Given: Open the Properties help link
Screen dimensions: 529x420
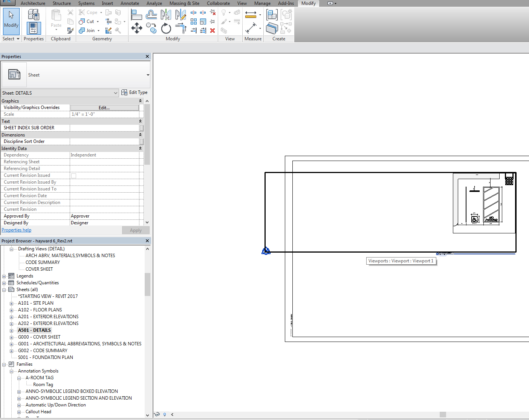Looking at the screenshot, I should pos(17,230).
